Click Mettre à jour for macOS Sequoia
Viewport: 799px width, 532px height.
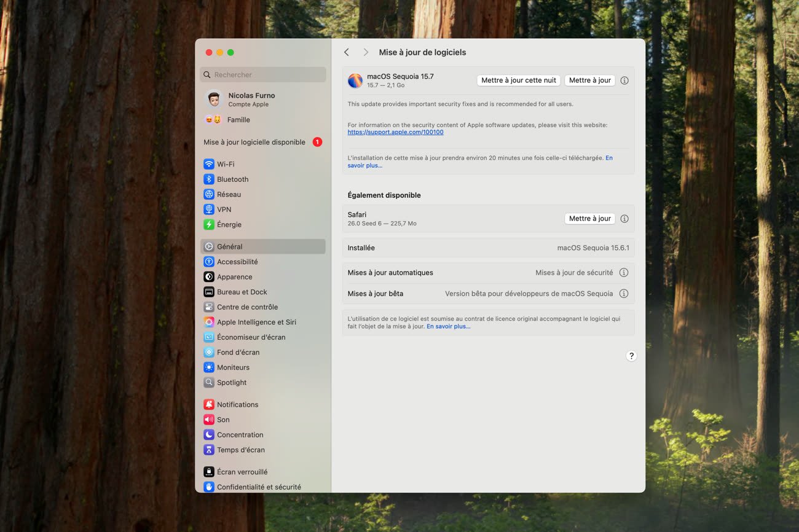[590, 80]
